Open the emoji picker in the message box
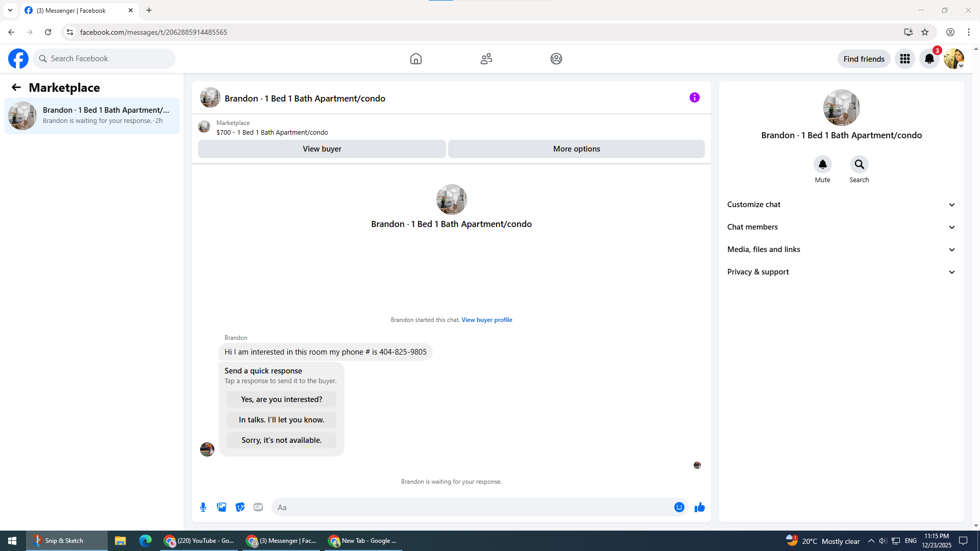The width and height of the screenshot is (980, 551). pos(679,507)
